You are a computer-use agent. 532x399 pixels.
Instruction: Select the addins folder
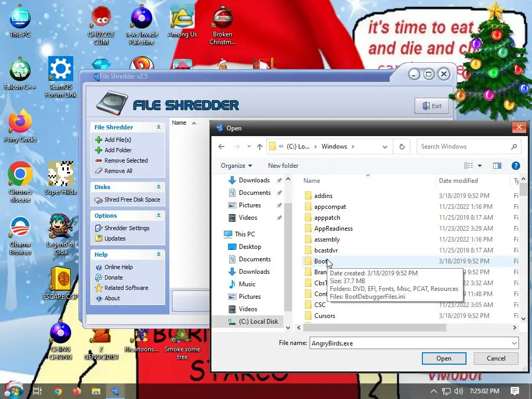coord(323,196)
